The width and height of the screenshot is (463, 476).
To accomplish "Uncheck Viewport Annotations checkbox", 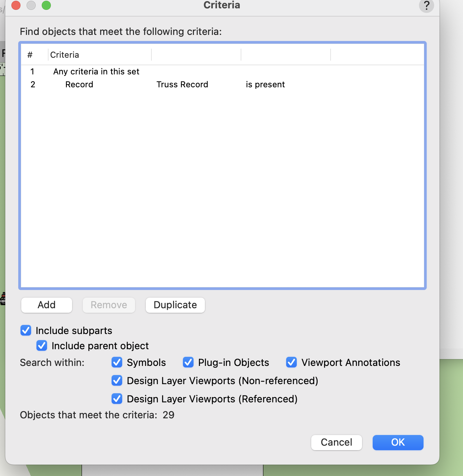I will (291, 363).
